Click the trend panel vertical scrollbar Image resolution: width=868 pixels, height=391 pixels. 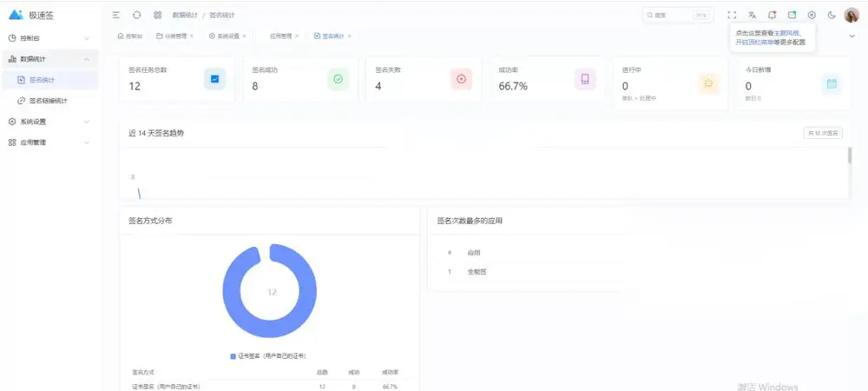849,156
